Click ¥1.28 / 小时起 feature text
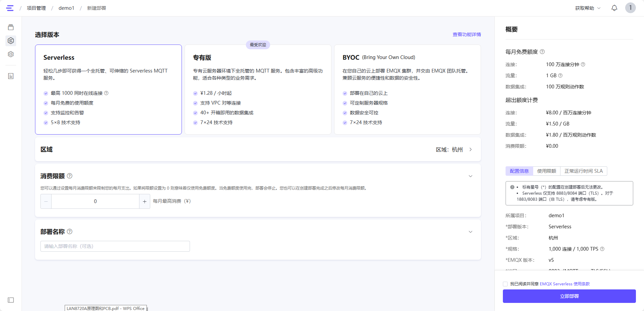The image size is (644, 311). coord(216,93)
